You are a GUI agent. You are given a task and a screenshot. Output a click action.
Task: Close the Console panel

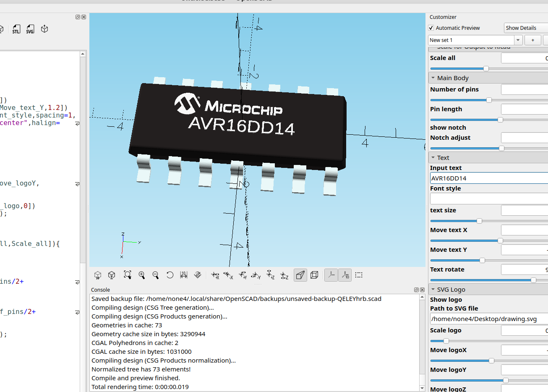(422, 290)
